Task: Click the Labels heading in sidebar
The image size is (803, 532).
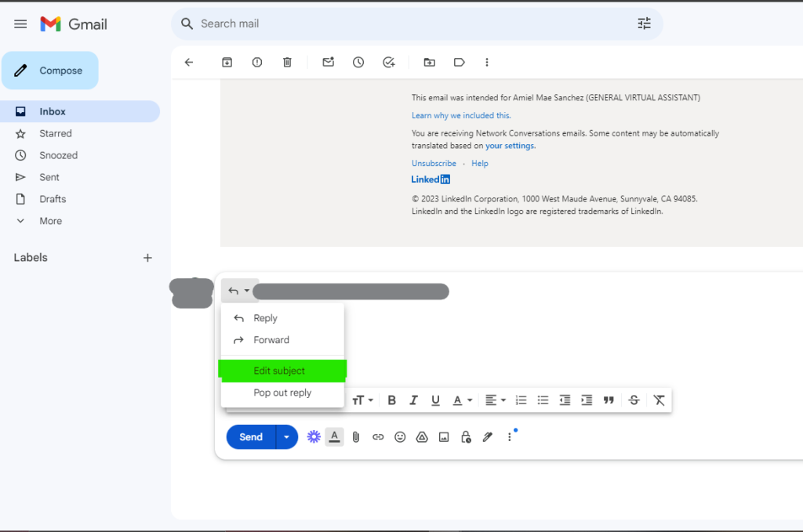Action: [x=31, y=258]
